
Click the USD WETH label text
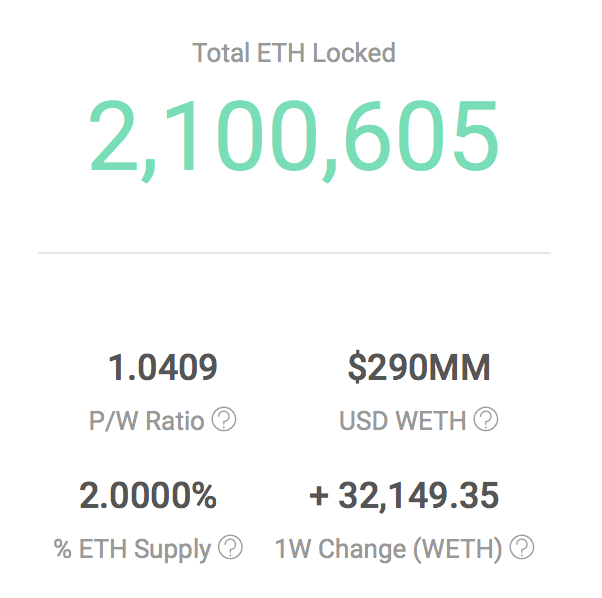pos(403,421)
